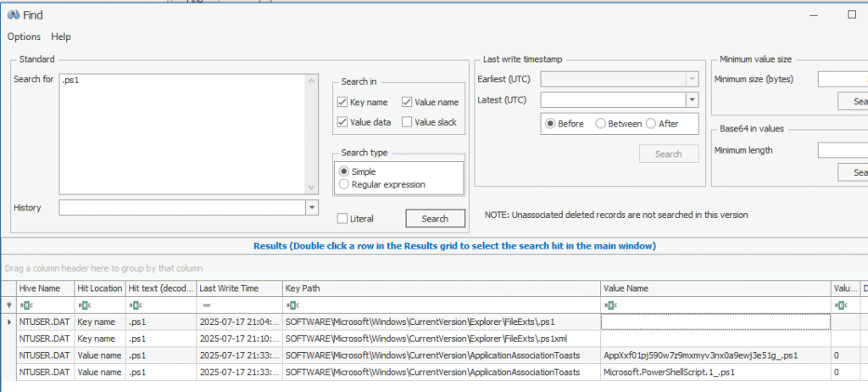Click the binoculars Find icon in title bar
868x392 pixels.
point(13,15)
